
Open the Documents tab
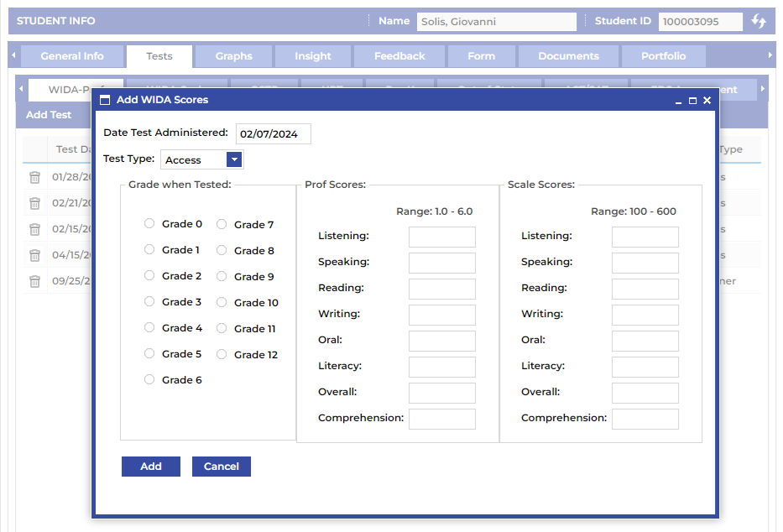568,56
